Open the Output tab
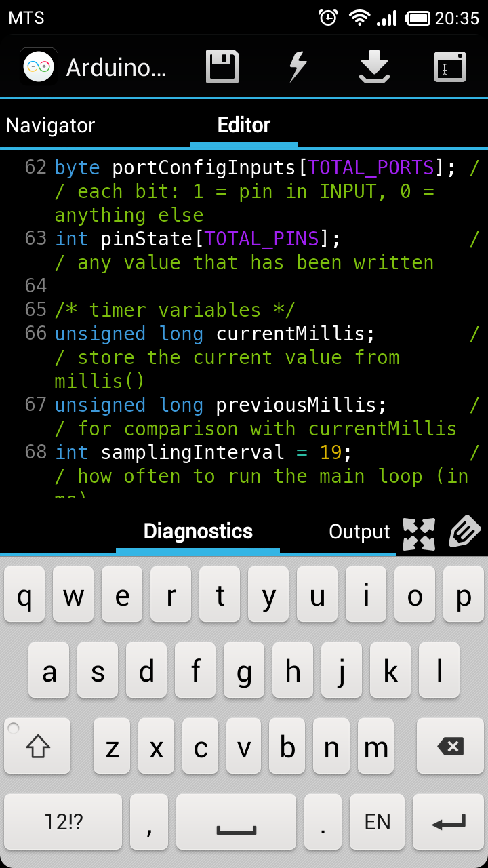 tap(359, 532)
